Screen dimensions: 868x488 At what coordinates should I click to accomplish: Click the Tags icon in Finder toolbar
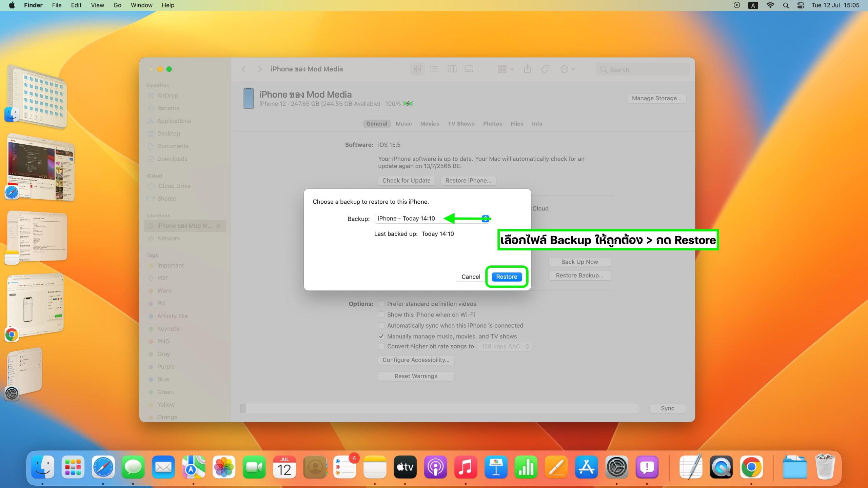545,69
